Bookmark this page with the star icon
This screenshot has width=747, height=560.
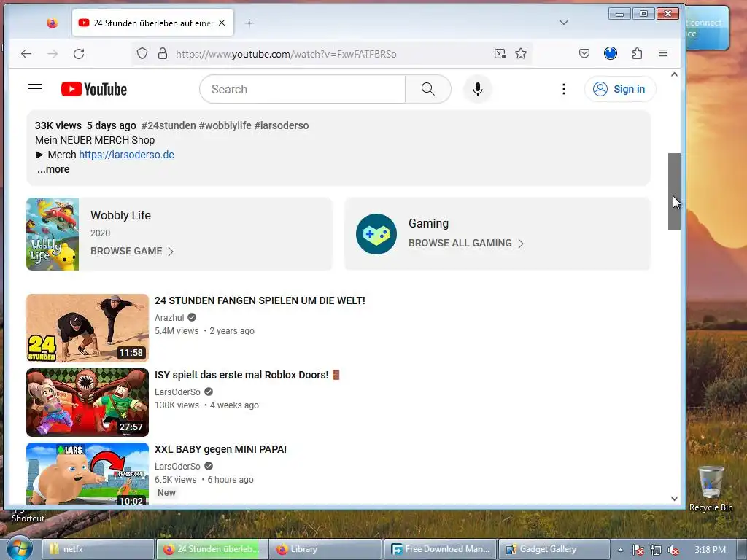[521, 53]
